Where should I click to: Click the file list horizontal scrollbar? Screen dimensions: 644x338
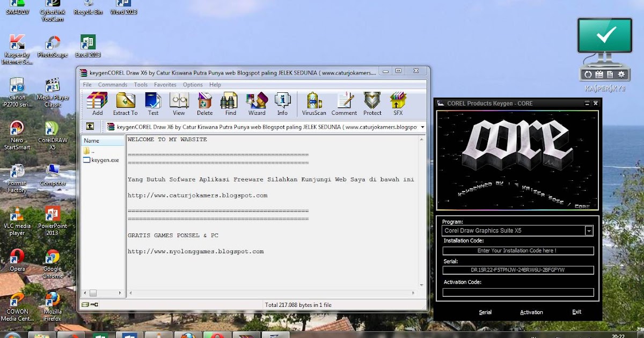[103, 293]
